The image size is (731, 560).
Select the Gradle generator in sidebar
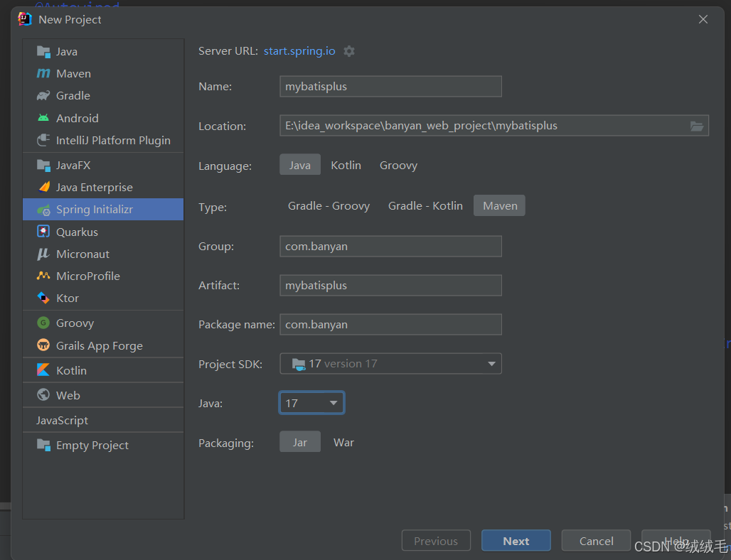point(70,95)
